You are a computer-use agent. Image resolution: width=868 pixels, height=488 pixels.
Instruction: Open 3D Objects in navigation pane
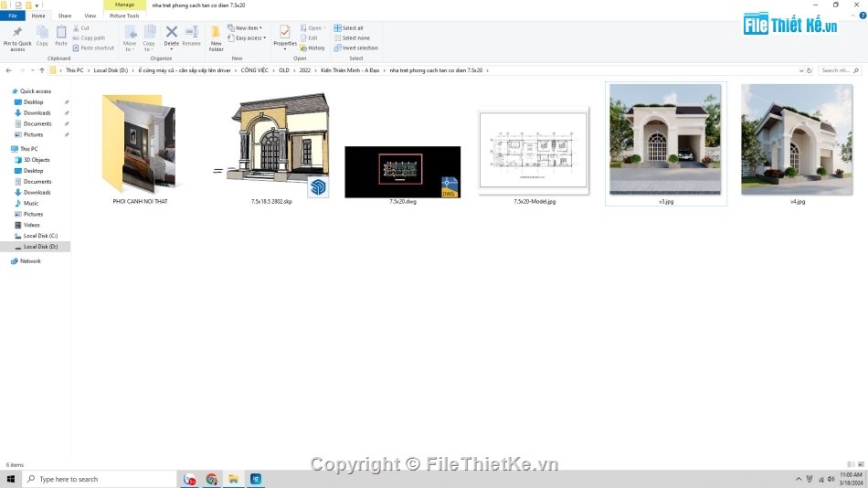(36, 160)
